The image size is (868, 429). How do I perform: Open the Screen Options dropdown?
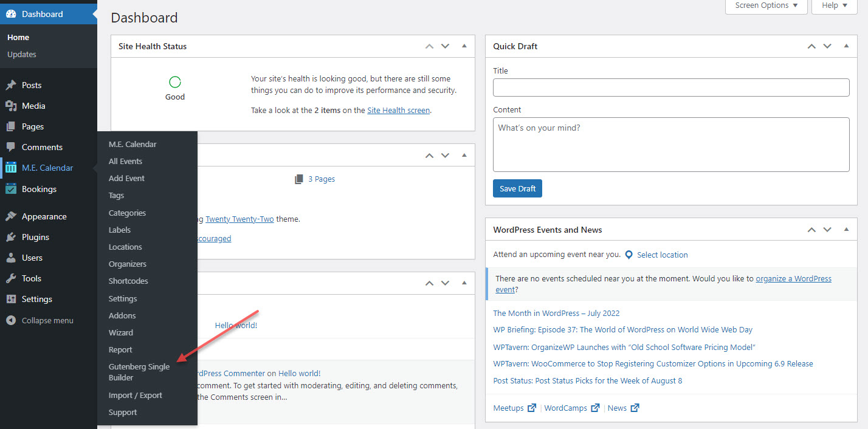766,5
